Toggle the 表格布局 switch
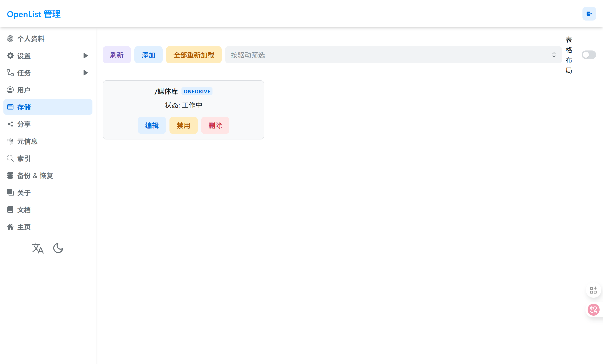The width and height of the screenshot is (603, 364). tap(589, 55)
